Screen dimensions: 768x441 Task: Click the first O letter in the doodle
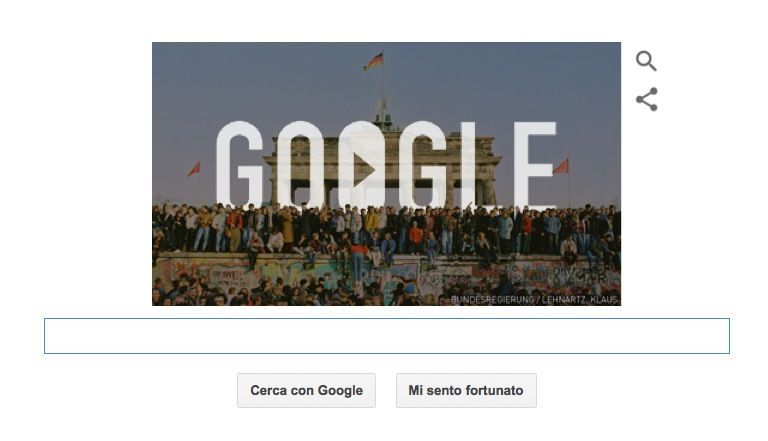(299, 164)
